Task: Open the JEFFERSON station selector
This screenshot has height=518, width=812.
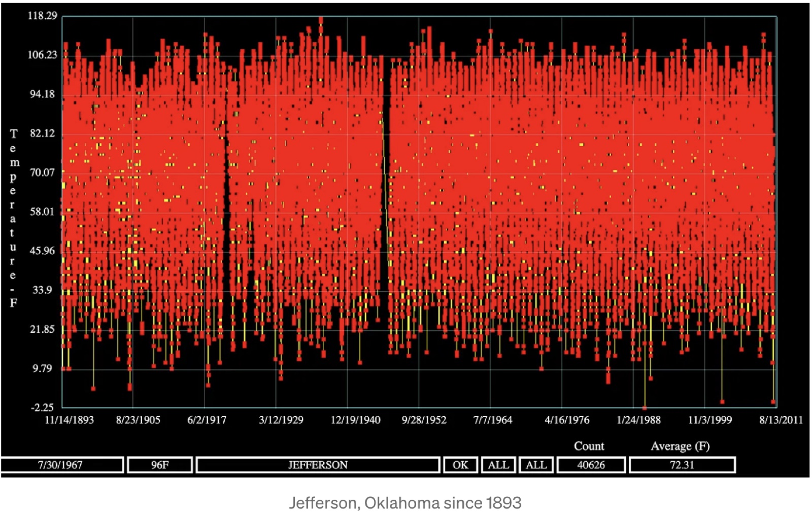Action: click(318, 465)
